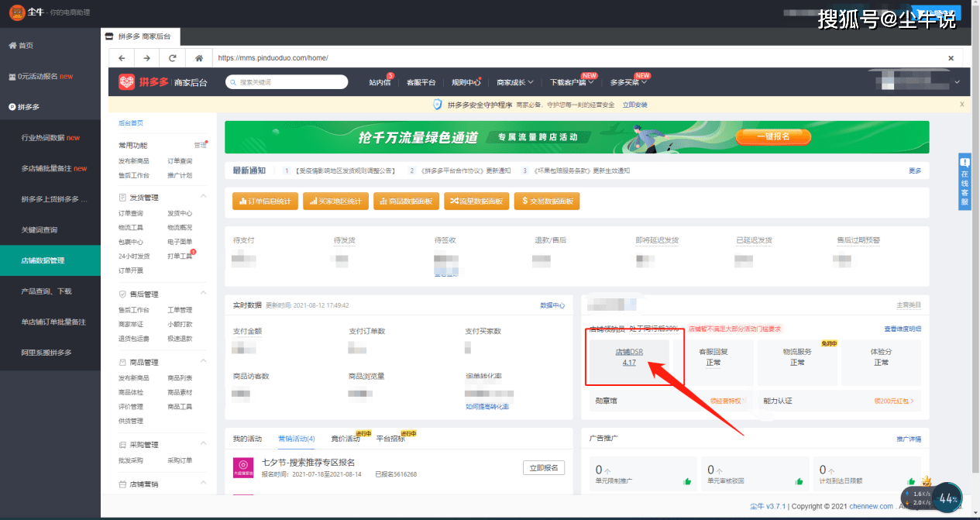
Task: Click the 订单信息统计 button
Action: click(265, 201)
